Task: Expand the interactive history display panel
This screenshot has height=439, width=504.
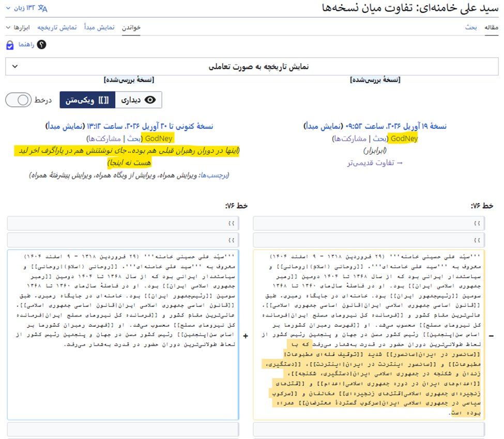Action: [252, 67]
